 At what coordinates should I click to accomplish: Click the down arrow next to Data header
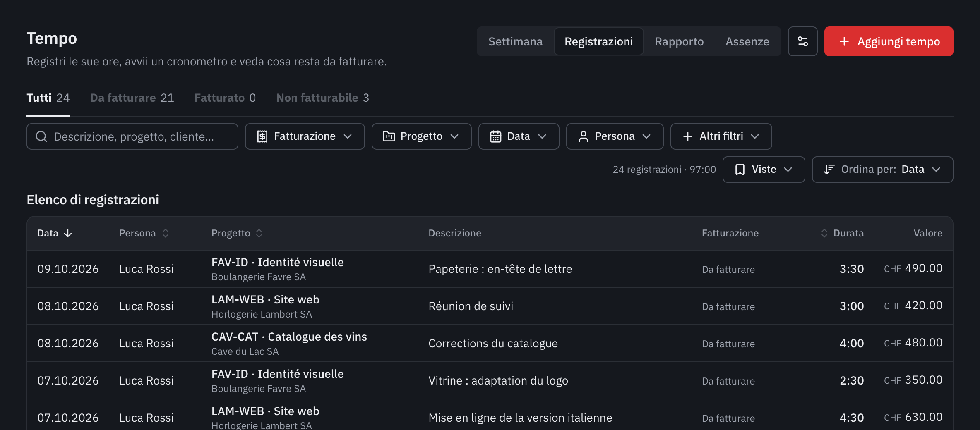click(68, 234)
